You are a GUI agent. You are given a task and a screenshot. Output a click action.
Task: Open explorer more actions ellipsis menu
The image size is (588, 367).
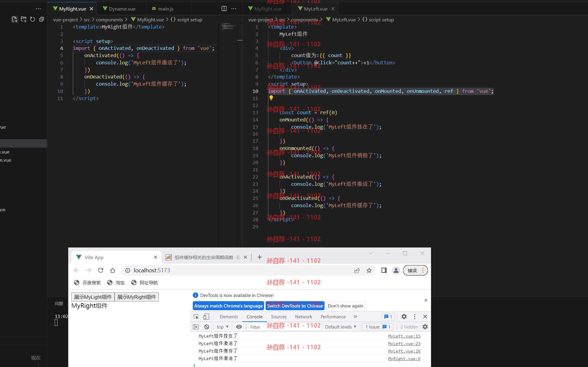coord(38,9)
